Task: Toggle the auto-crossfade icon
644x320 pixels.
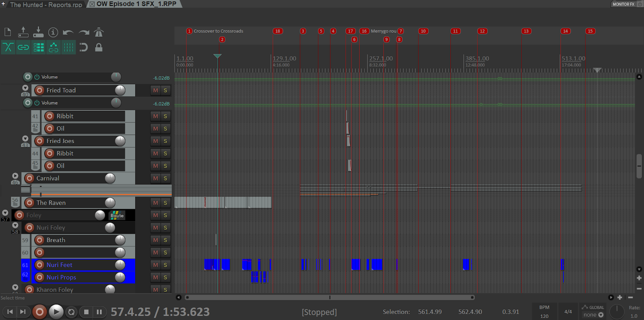Action: click(x=8, y=48)
